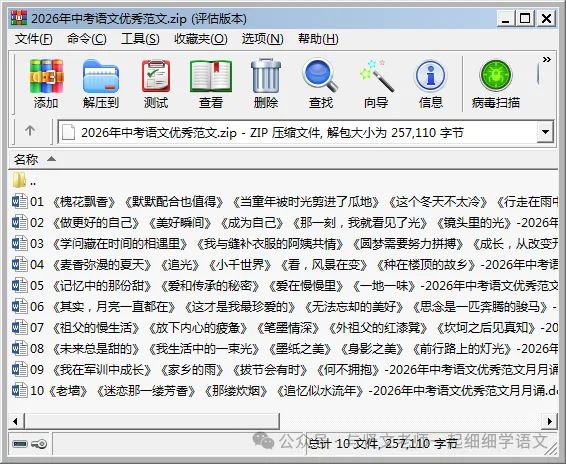Open the 信息 (Info) icon
566x464 pixels.
click(430, 76)
